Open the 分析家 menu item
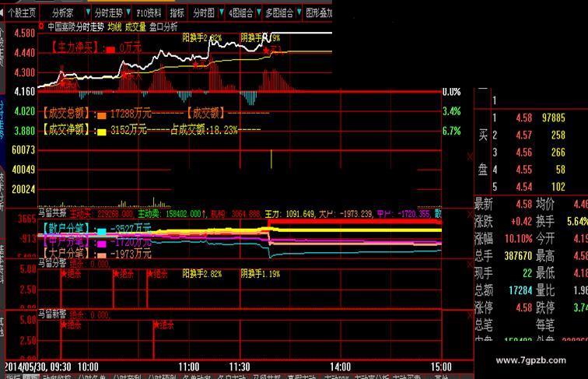Image resolution: width=588 pixels, height=379 pixels. point(63,13)
